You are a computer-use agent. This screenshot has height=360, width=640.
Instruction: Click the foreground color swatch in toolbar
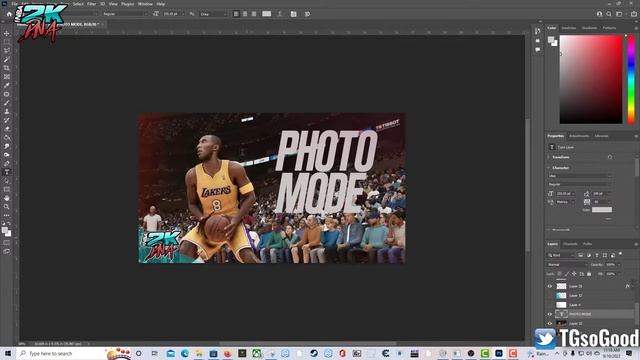click(4, 230)
